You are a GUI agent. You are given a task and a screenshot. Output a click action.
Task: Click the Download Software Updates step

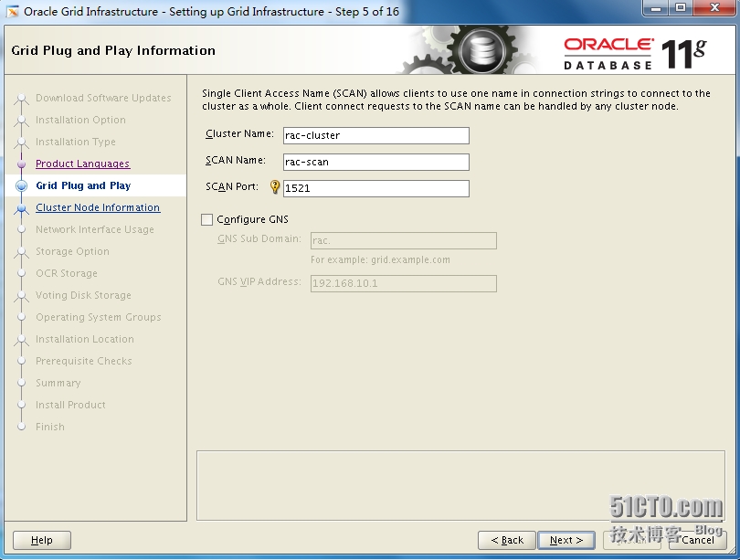103,98
